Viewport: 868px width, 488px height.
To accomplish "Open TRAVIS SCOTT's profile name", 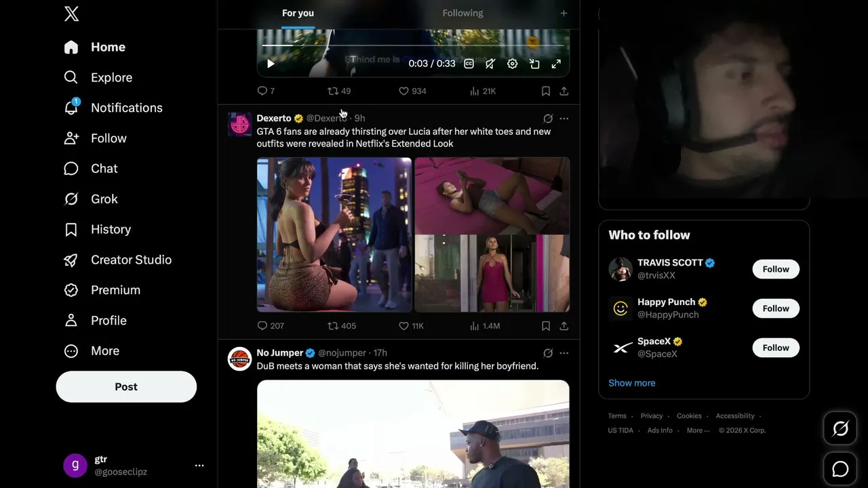I will pos(670,263).
